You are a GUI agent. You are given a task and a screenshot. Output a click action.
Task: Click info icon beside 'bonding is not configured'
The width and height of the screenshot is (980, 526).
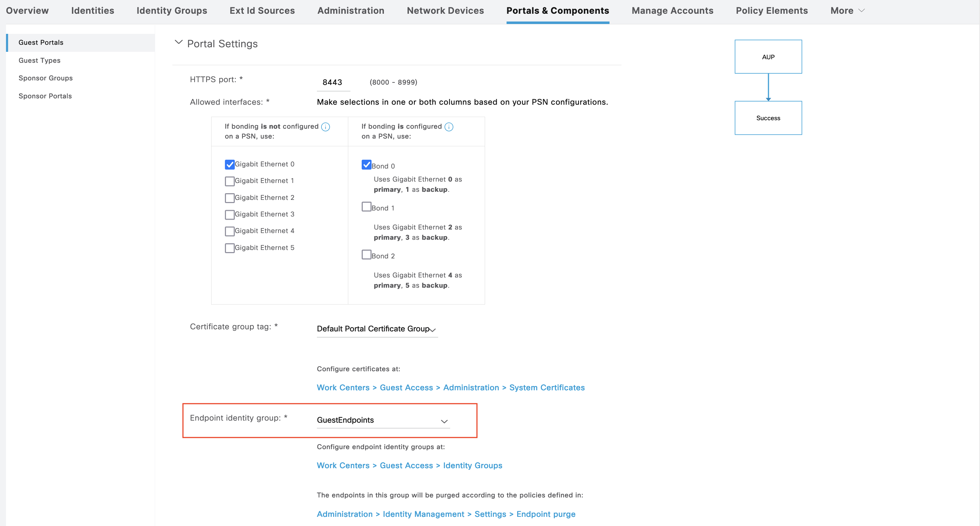coord(325,127)
